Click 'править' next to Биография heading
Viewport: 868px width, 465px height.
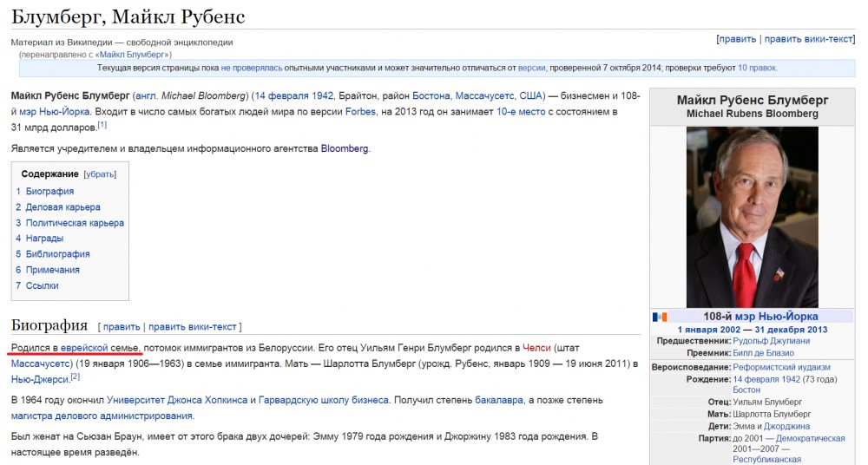122,327
